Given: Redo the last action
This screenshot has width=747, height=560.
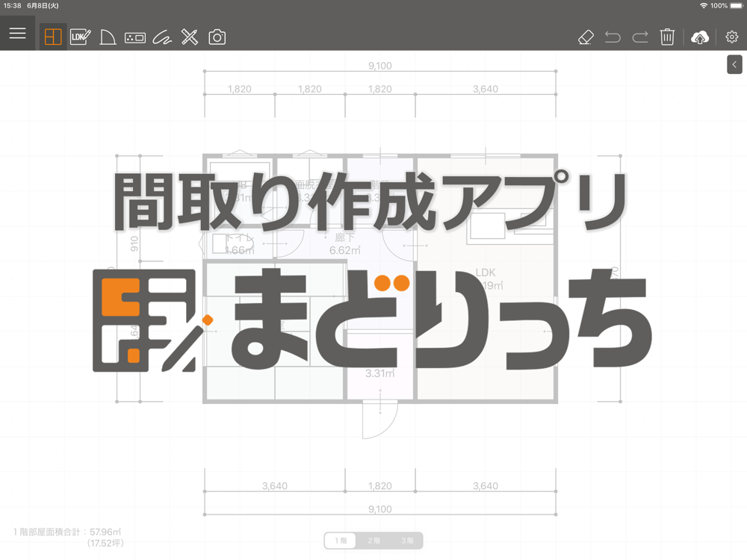Looking at the screenshot, I should pyautogui.click(x=640, y=37).
